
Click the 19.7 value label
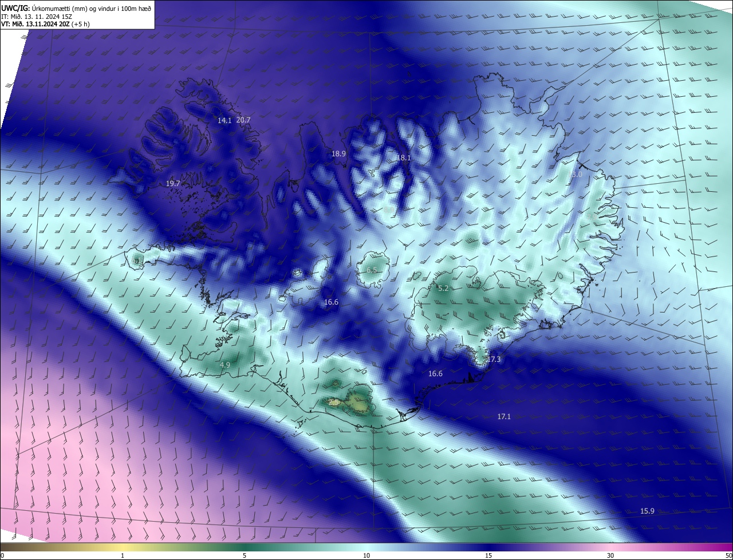(x=173, y=183)
